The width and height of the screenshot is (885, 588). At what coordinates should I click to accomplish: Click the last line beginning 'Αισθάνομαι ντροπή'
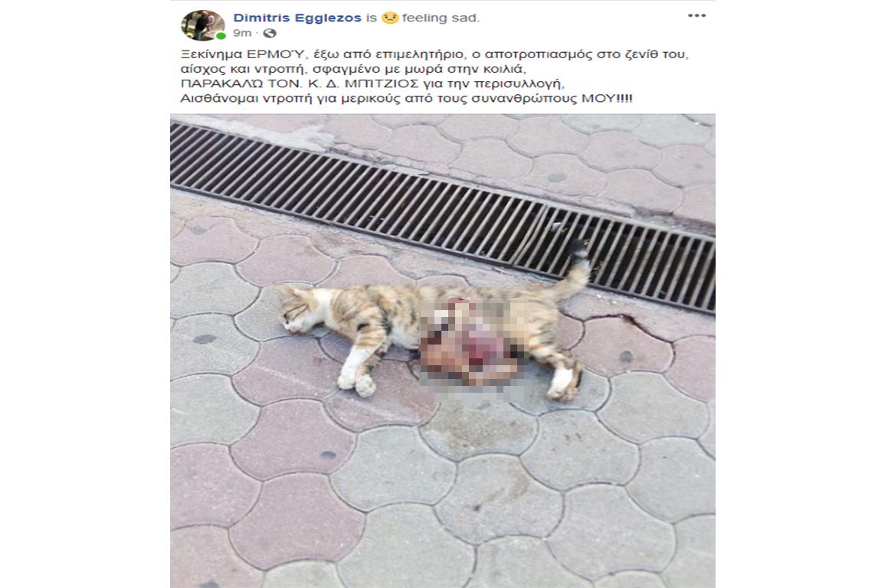point(406,98)
